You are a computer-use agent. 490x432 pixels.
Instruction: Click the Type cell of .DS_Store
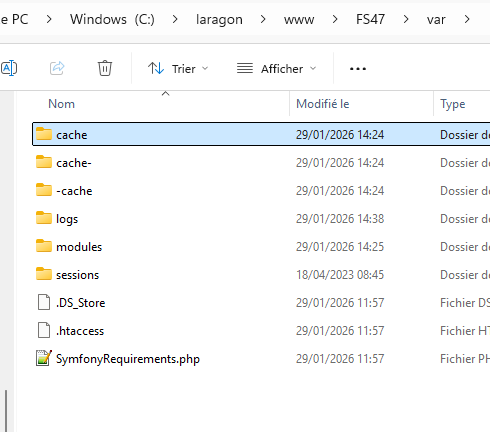[x=465, y=303]
